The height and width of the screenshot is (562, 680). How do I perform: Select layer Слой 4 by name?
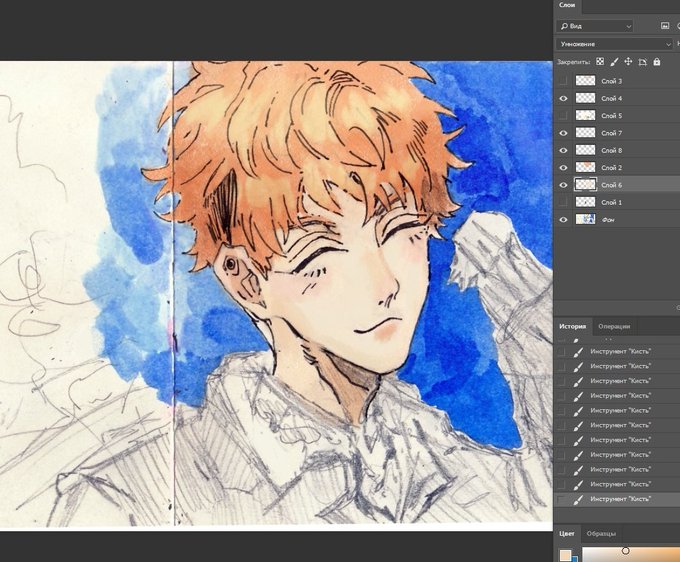611,98
